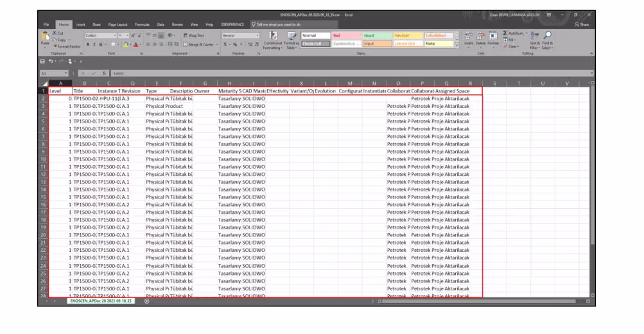Open the font size 11 dropdown
Image resolution: width=644 pixels, height=334 pixels.
(127, 36)
